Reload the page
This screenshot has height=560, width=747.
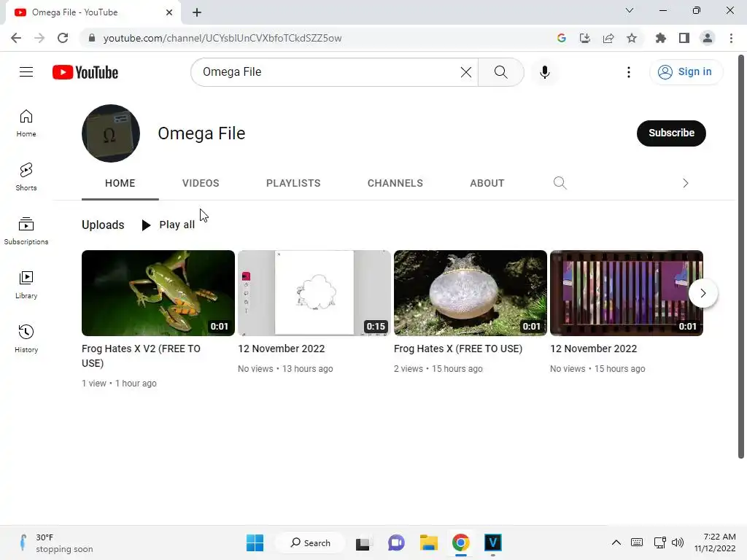pyautogui.click(x=63, y=38)
